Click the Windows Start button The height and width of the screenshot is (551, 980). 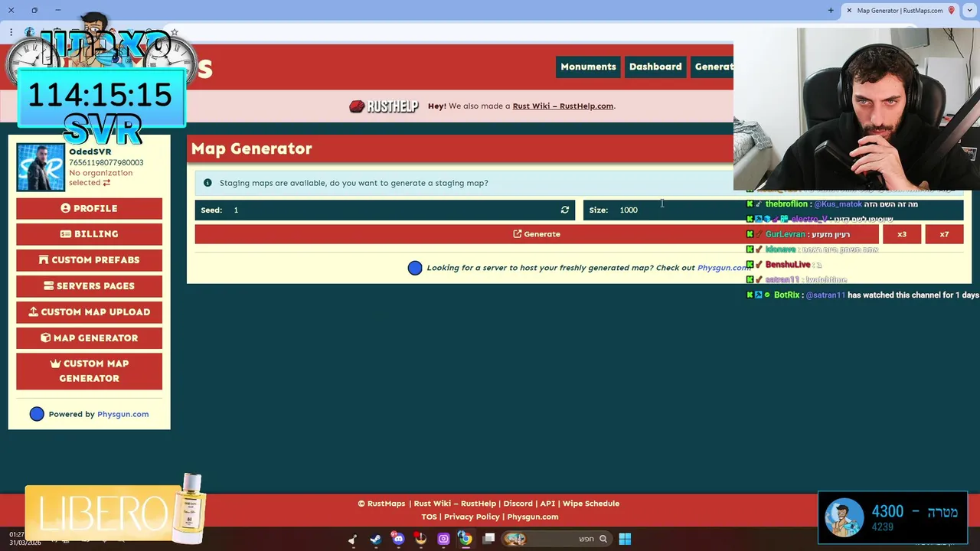[625, 539]
